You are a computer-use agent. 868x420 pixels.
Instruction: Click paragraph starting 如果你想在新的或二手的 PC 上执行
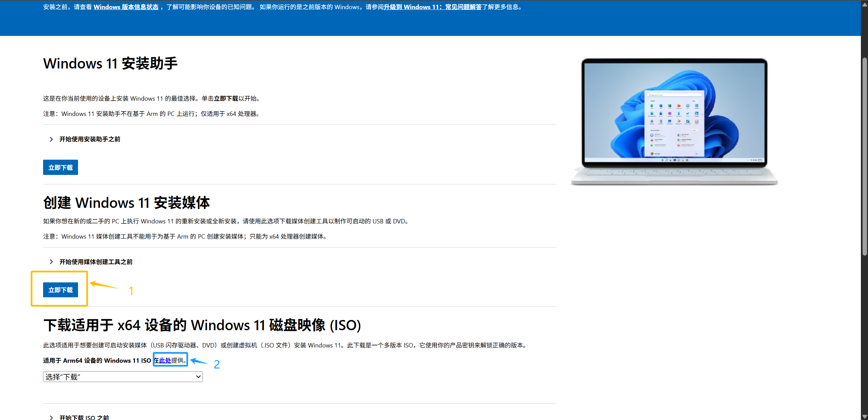(x=227, y=221)
